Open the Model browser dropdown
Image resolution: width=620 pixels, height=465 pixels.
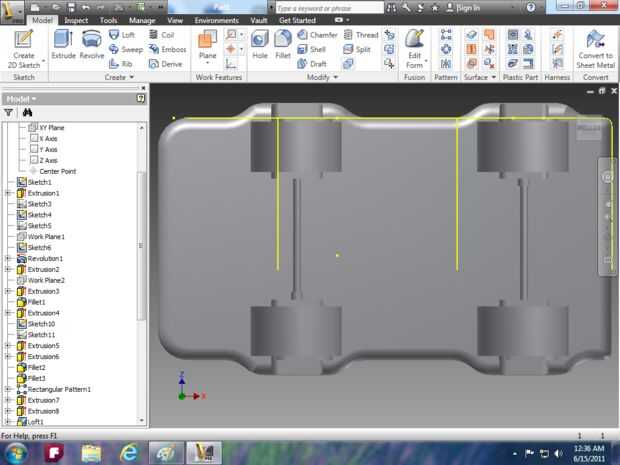22,98
